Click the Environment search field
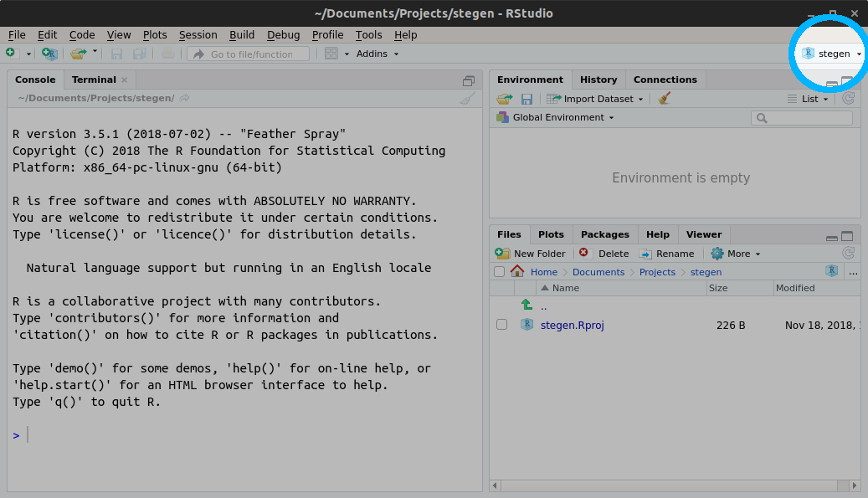This screenshot has height=498, width=868. point(802,118)
